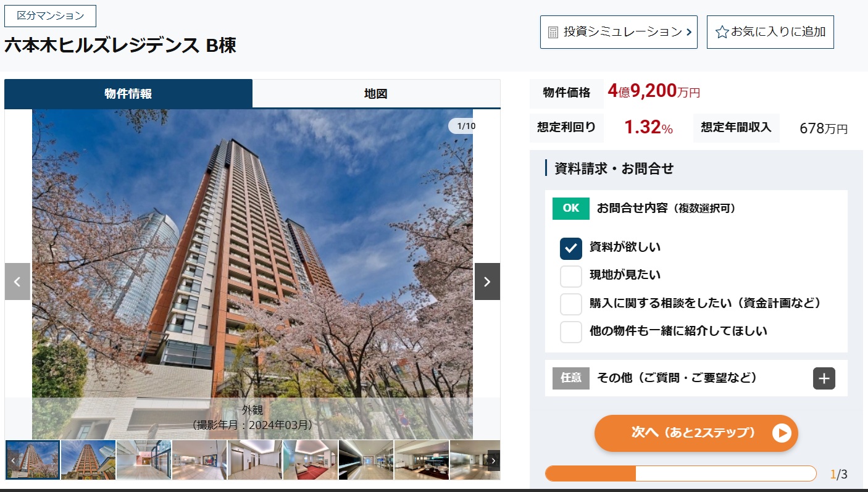
Task: Check the 現地が見たい option
Action: (571, 276)
